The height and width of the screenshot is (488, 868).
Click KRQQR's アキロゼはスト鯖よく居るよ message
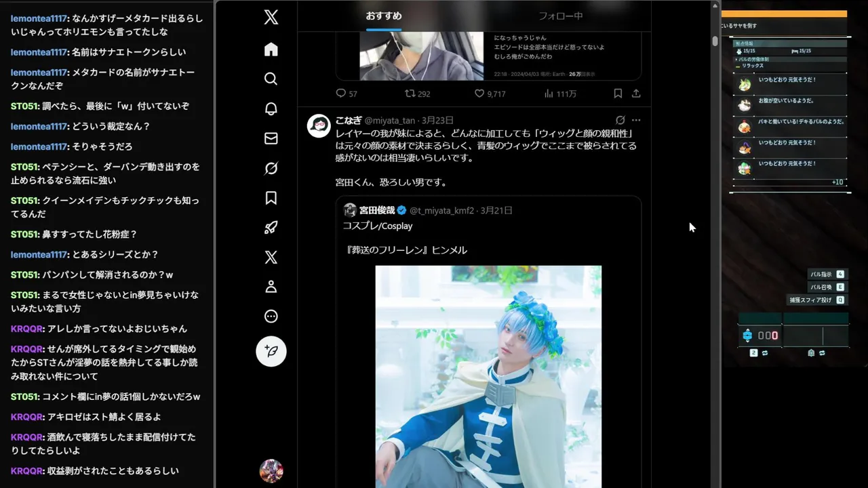[86, 417]
